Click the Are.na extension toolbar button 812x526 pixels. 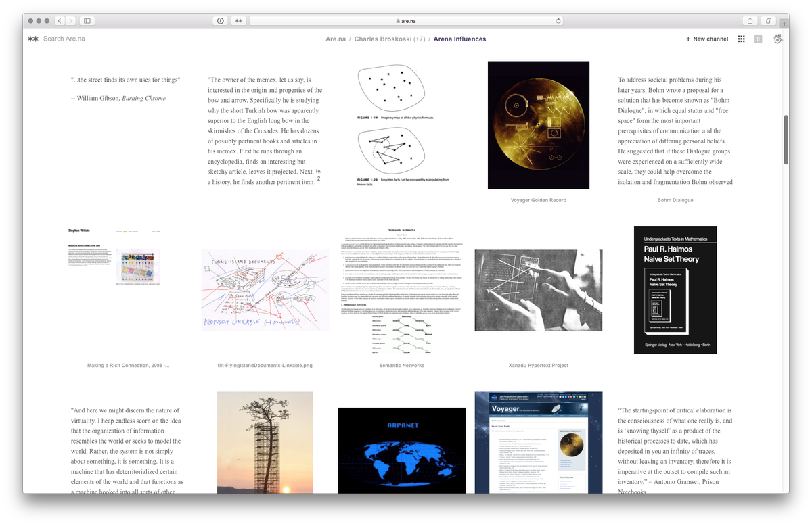[x=239, y=21]
